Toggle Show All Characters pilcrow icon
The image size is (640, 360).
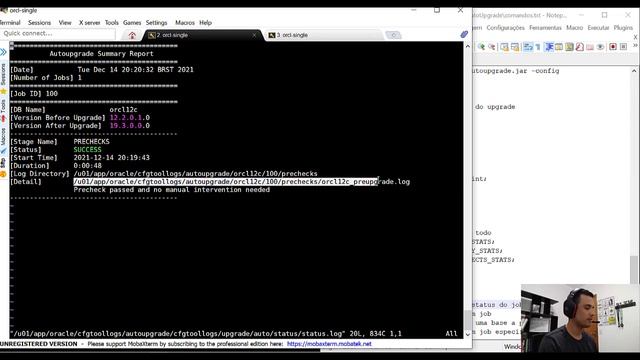click(538, 47)
